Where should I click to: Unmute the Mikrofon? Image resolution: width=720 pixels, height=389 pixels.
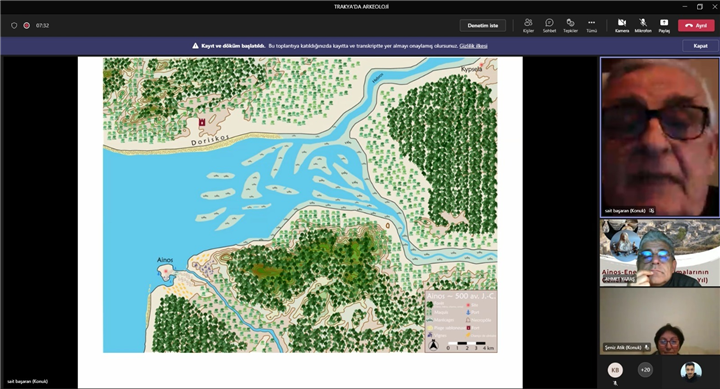click(x=643, y=25)
